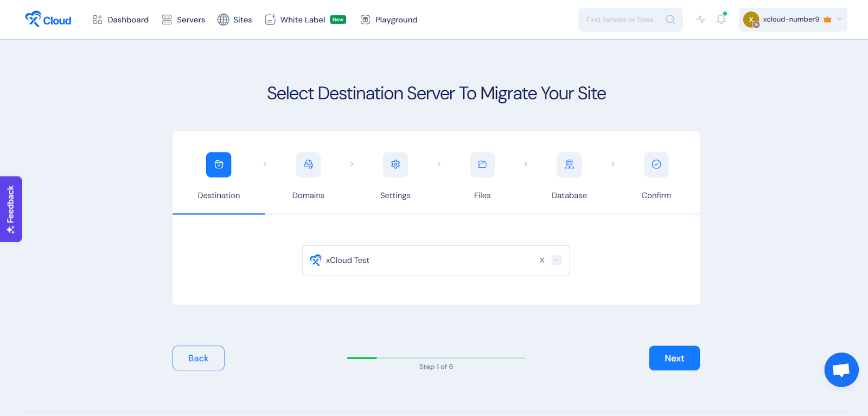
Task: Open the xcloud-number9 account menu
Action: point(793,20)
